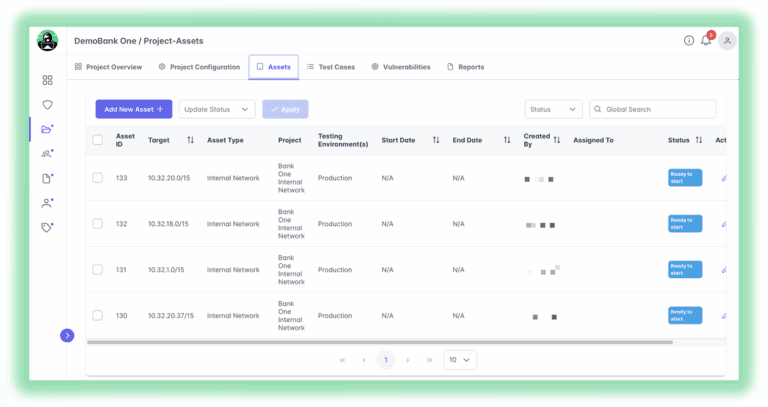The image size is (768, 407).
Task: Open the Test Cases tab
Action: pos(331,67)
